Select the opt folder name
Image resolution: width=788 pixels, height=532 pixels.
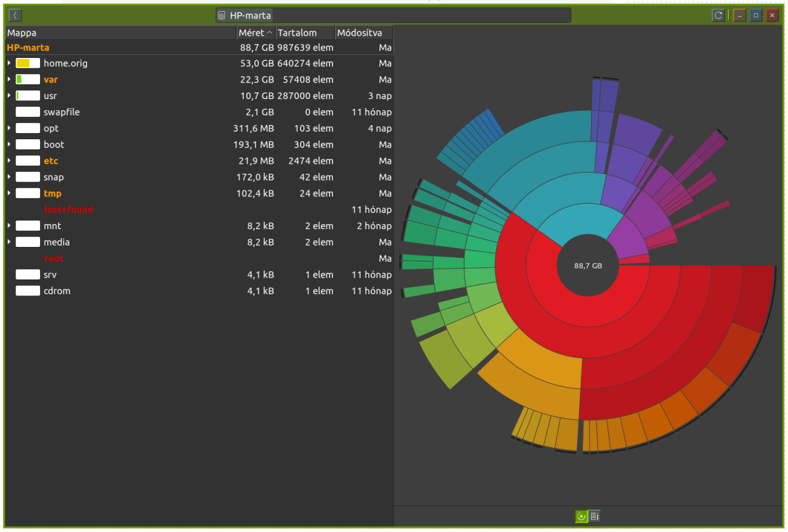[x=51, y=128]
